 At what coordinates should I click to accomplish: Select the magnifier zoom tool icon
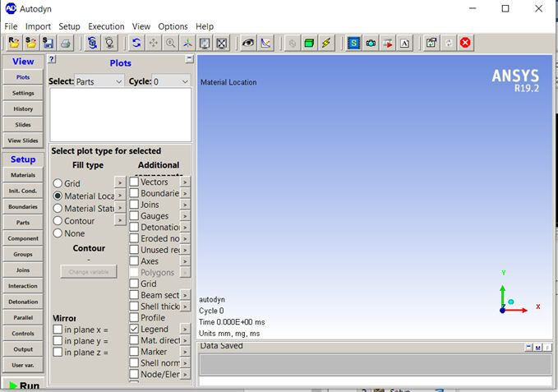click(x=170, y=43)
